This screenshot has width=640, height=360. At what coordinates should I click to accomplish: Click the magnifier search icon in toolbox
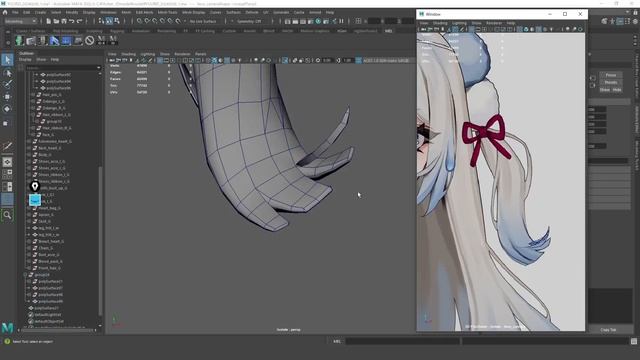[7, 215]
